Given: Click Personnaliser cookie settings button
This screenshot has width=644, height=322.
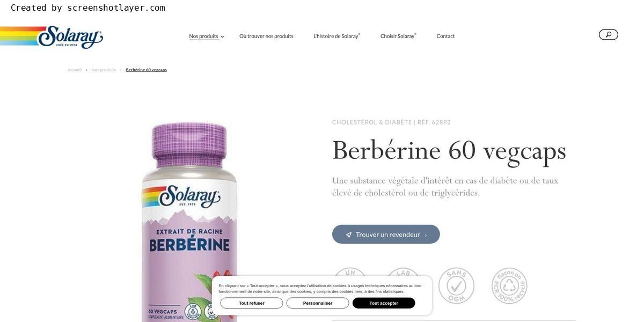Looking at the screenshot, I should (x=318, y=303).
